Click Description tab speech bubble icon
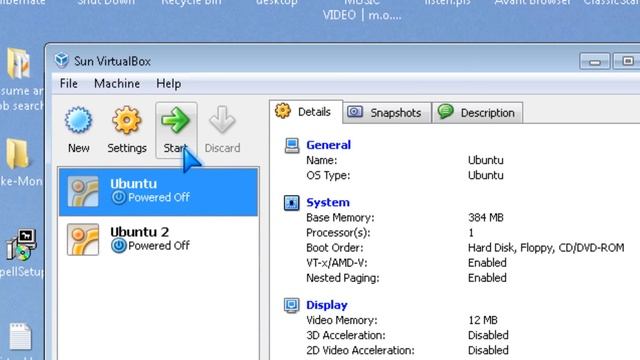This screenshot has width=640, height=360. [445, 111]
